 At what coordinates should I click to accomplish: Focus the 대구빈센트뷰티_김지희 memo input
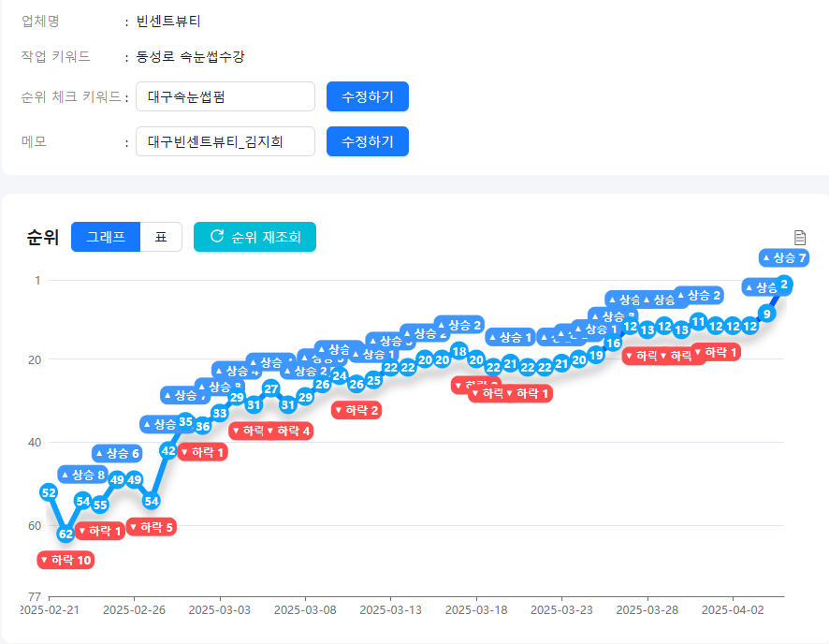tap(225, 141)
